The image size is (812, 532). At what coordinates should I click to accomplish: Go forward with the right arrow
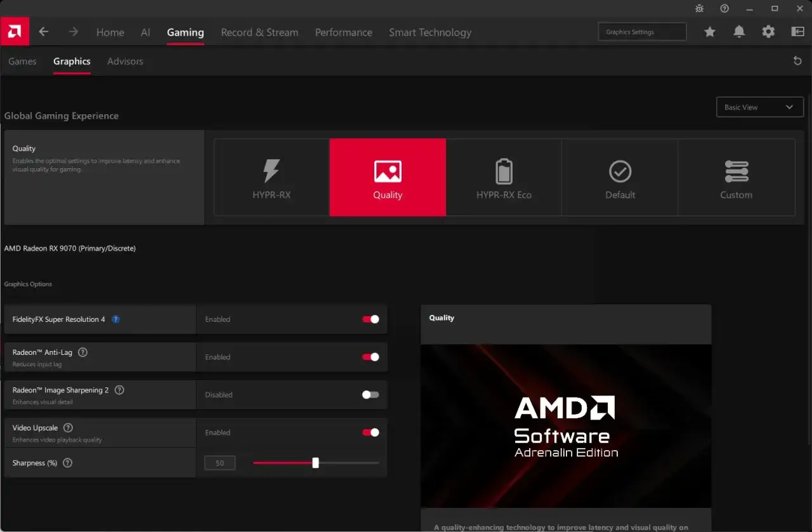pyautogui.click(x=73, y=32)
